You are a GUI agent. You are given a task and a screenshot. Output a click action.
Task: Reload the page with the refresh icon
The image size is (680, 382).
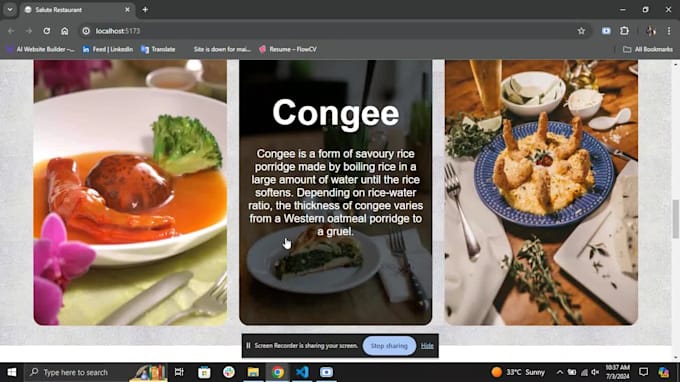point(46,31)
